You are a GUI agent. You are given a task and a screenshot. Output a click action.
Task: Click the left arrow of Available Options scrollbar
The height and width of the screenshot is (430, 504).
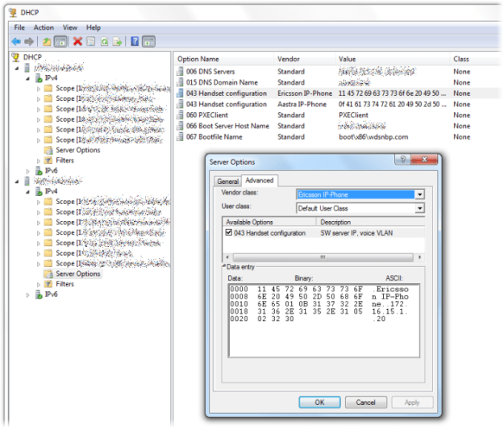click(x=227, y=257)
